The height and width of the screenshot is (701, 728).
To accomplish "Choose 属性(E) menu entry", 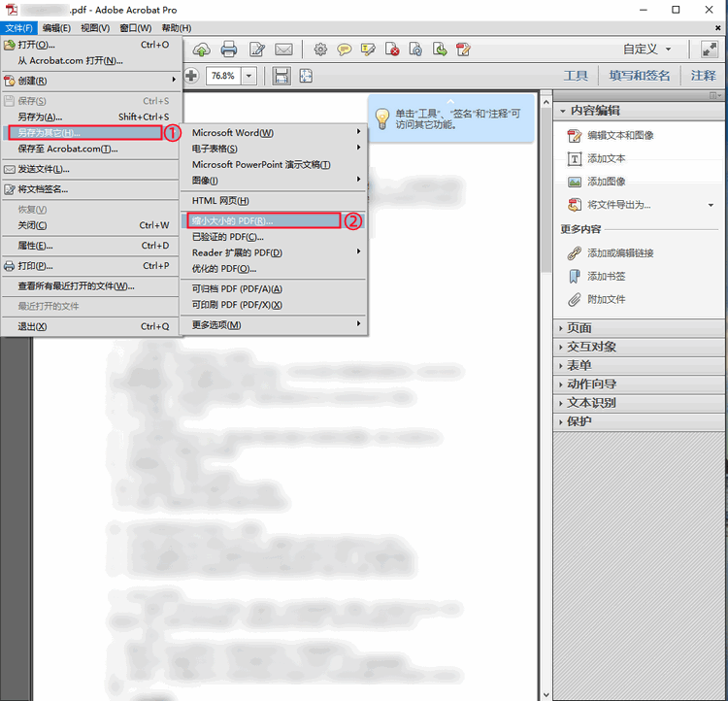I will [90, 246].
